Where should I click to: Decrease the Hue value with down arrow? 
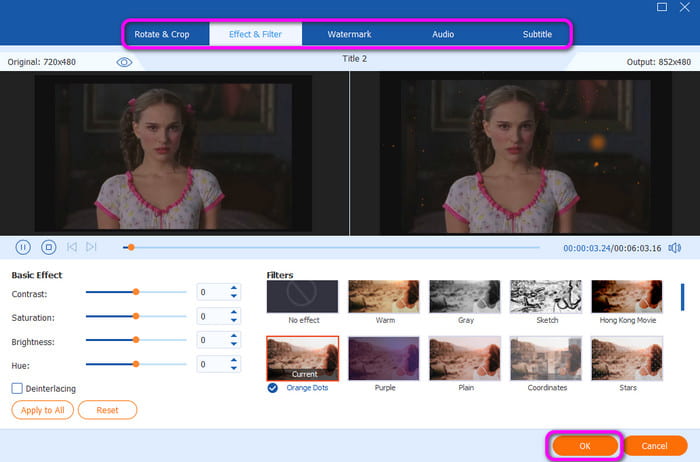pyautogui.click(x=233, y=368)
